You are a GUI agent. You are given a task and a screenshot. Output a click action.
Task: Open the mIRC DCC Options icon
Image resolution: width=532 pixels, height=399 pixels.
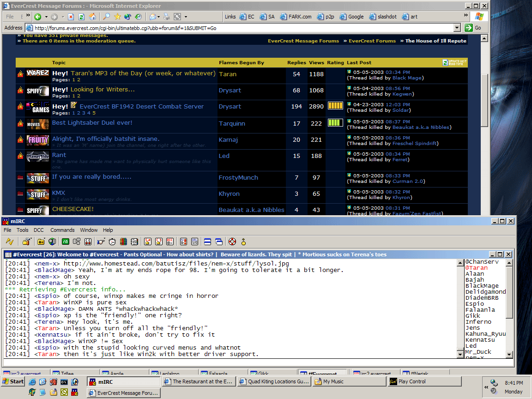tap(170, 242)
